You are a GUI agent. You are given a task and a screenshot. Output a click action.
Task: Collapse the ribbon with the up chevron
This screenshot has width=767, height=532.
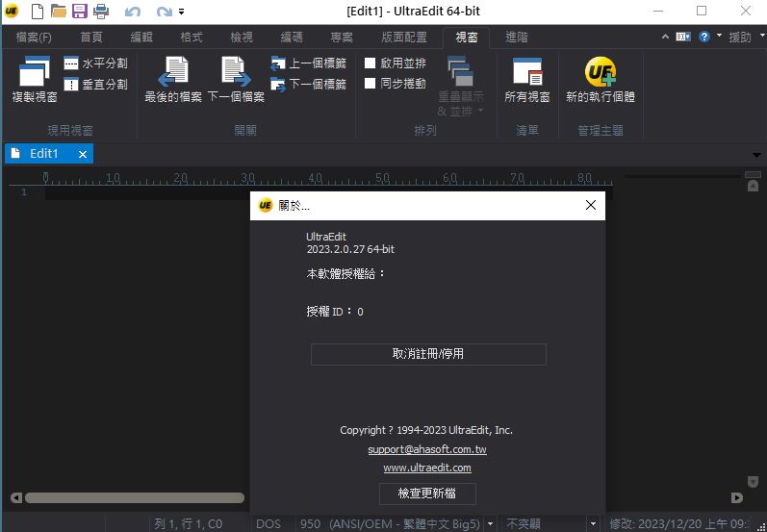(665, 37)
